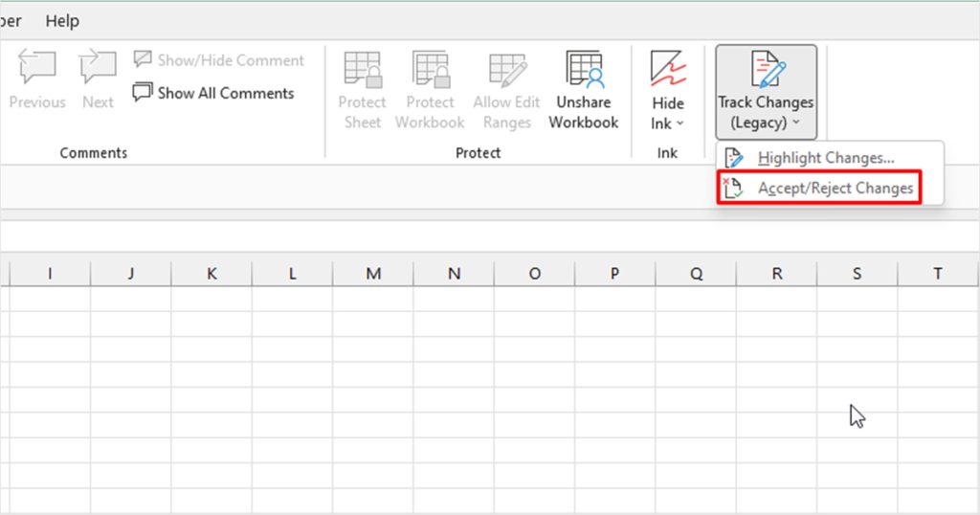Image resolution: width=980 pixels, height=515 pixels.
Task: Select column M header
Action: coord(373,273)
